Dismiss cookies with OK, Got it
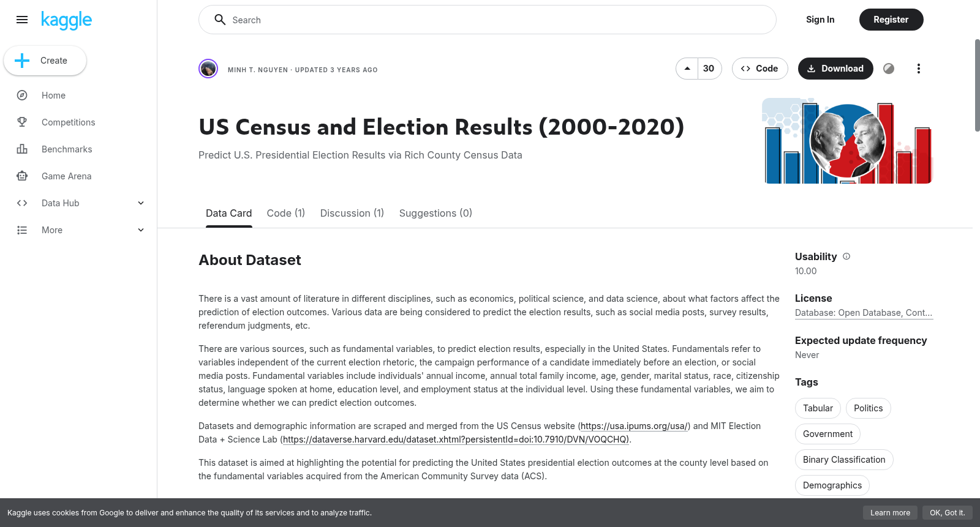Image resolution: width=980 pixels, height=527 pixels. pos(947,513)
